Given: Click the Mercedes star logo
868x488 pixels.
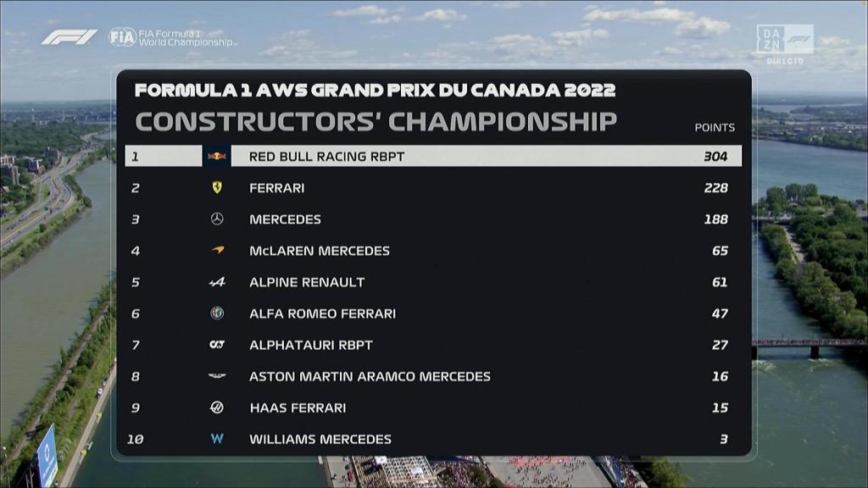Looking at the screenshot, I should point(217,219).
